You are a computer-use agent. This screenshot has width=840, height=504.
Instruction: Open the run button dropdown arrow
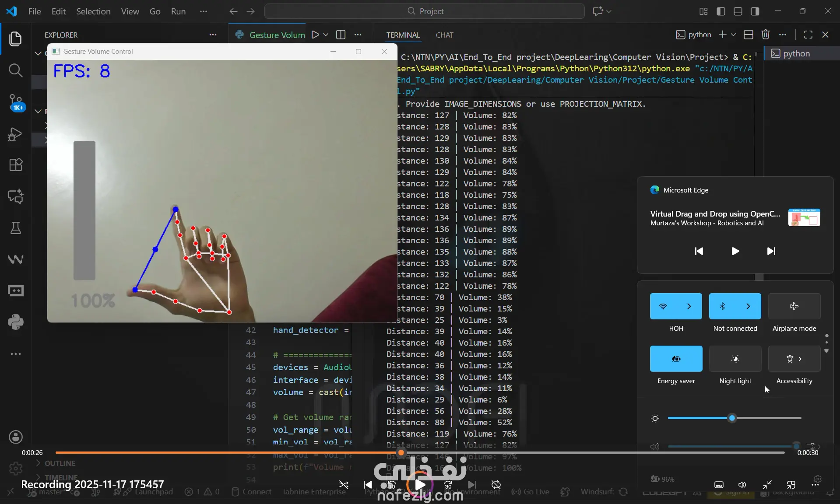click(326, 35)
